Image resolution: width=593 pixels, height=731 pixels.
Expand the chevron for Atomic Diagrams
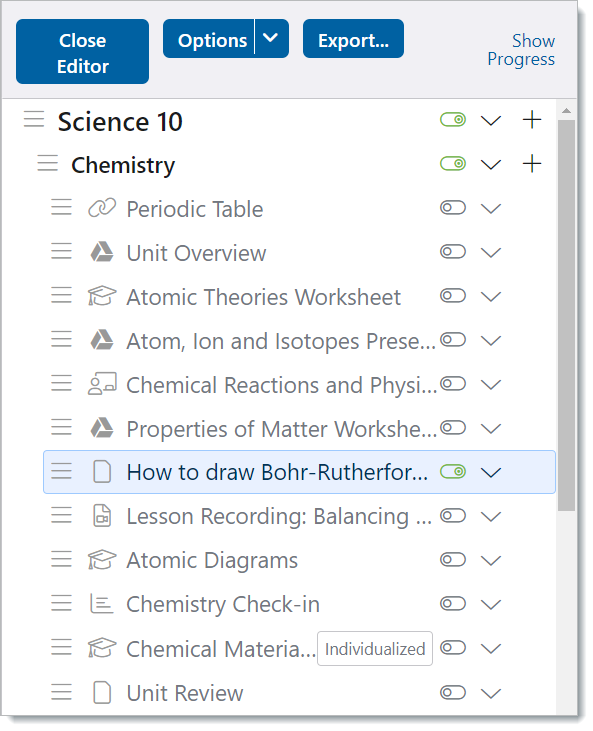click(x=491, y=560)
